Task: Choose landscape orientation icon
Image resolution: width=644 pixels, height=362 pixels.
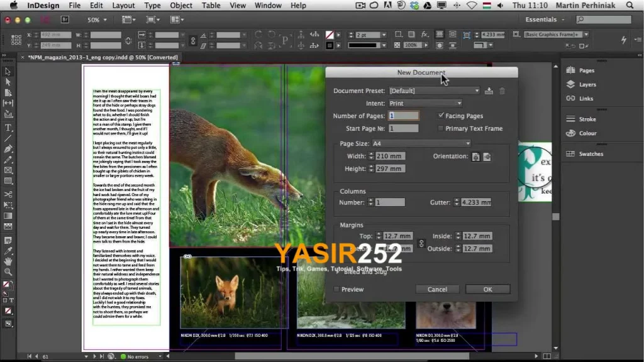Action: pos(487,156)
